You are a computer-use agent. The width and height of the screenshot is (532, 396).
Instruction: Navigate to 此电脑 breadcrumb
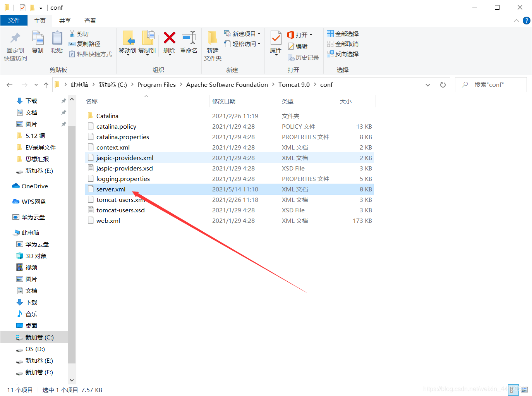[79, 84]
